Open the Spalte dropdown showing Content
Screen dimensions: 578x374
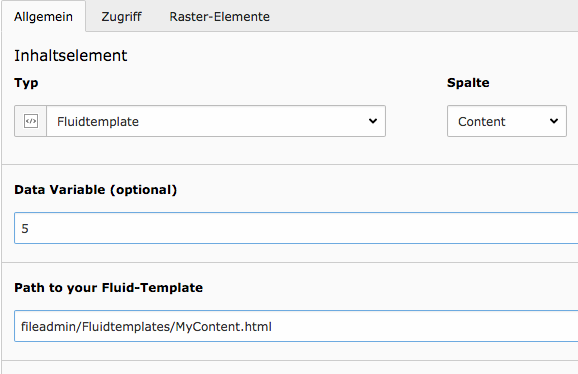coord(507,121)
